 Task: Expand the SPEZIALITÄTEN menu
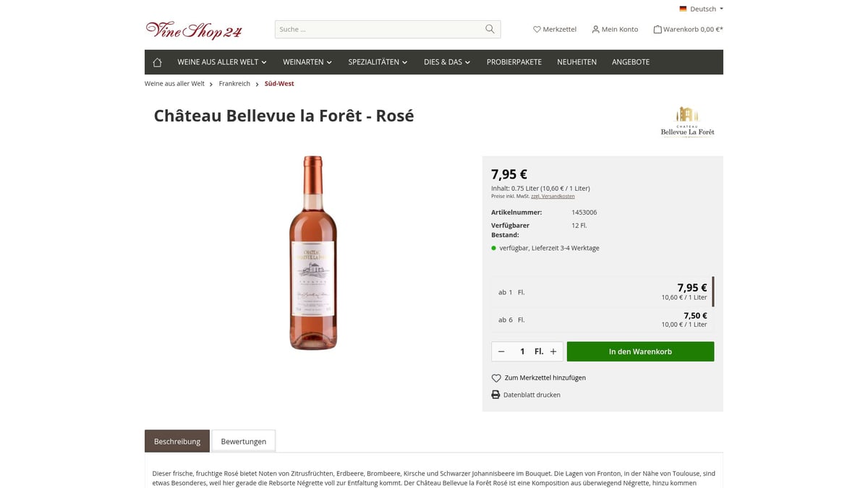coord(377,62)
